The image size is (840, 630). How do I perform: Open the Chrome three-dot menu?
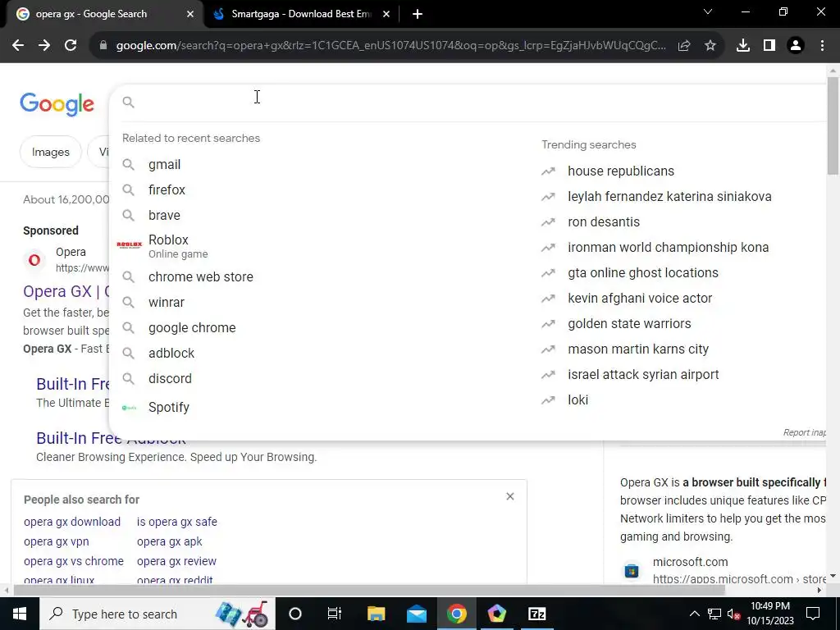pyautogui.click(x=822, y=46)
